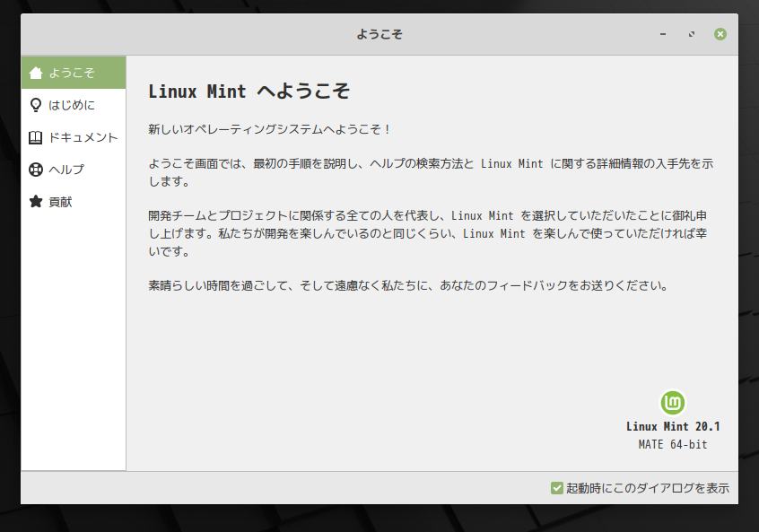This screenshot has width=759, height=532.
Task: Open the はじめに section
Action: (x=74, y=105)
